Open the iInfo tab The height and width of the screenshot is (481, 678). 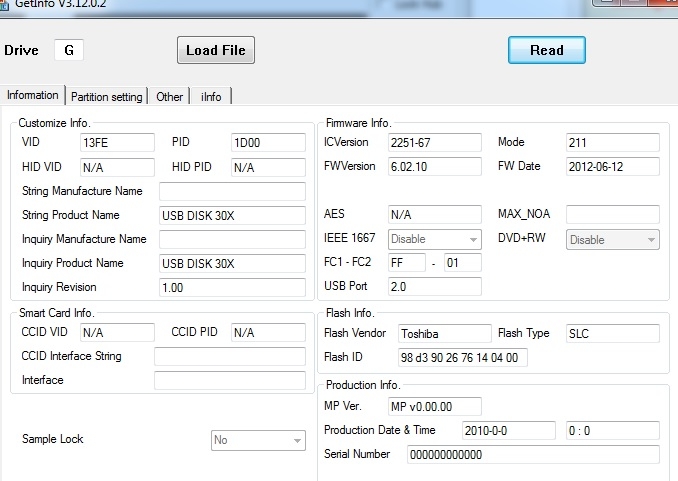click(x=211, y=96)
